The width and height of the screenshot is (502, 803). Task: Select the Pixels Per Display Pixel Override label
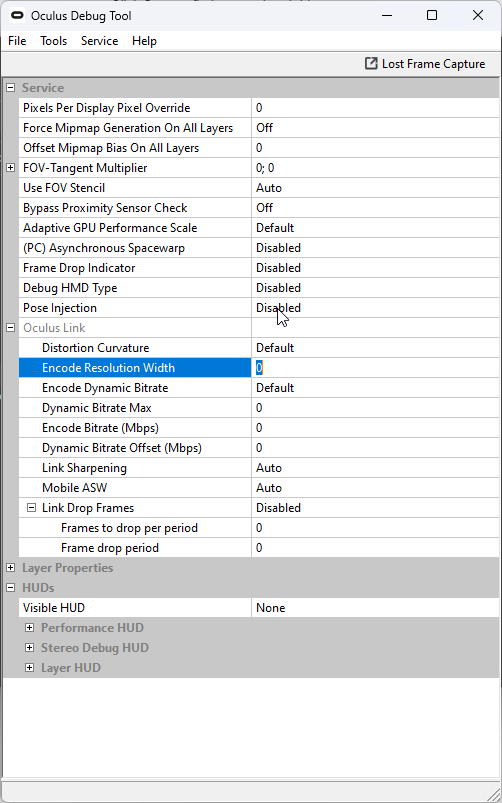tap(107, 108)
